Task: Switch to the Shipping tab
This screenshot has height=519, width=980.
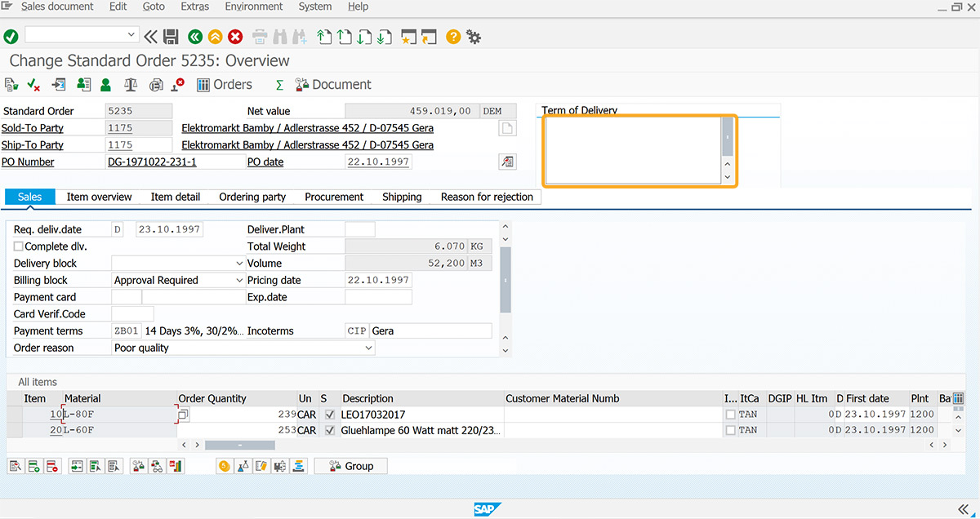Action: pos(402,197)
